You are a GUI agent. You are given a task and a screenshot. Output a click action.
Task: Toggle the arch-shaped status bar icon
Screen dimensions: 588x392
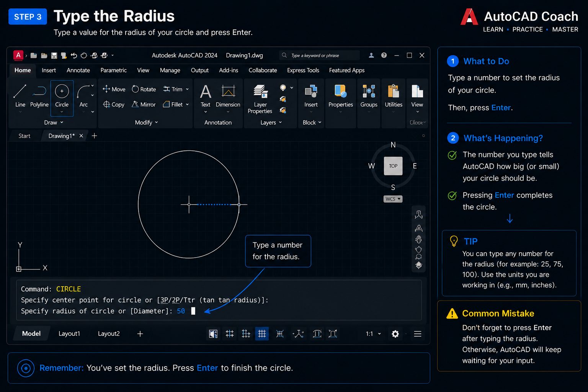point(317,334)
